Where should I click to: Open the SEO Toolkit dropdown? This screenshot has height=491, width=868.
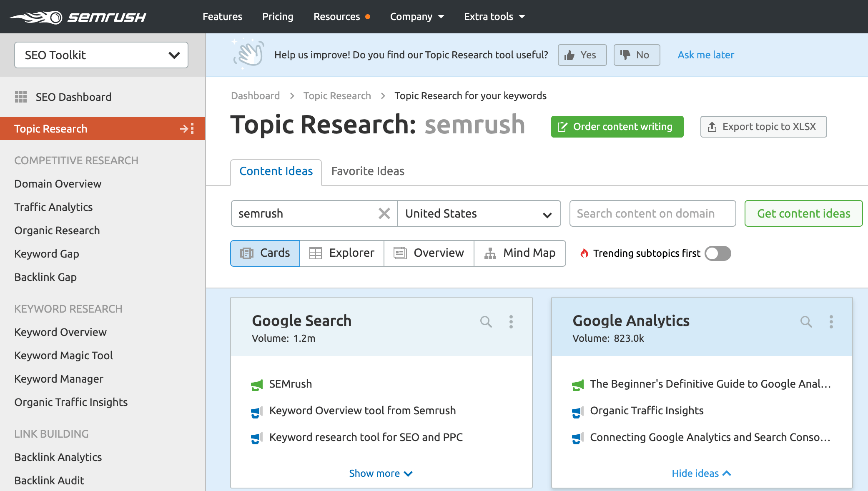pyautogui.click(x=101, y=55)
